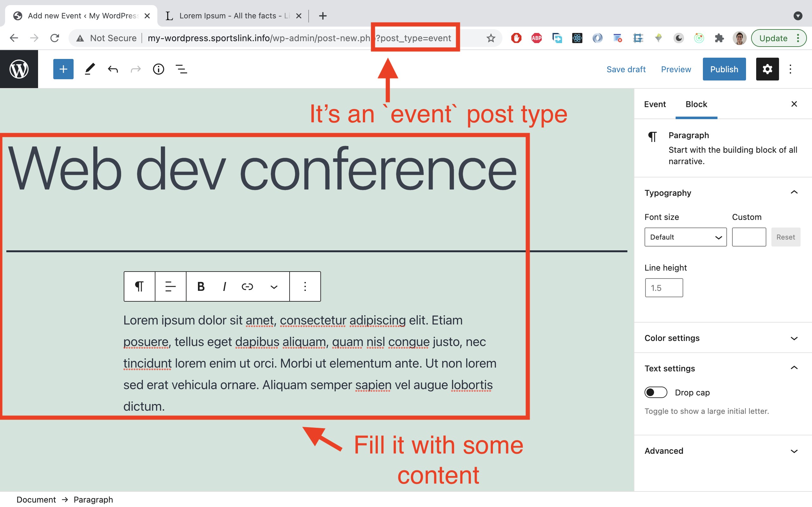Bold the selected text
This screenshot has width=812, height=507.
200,286
